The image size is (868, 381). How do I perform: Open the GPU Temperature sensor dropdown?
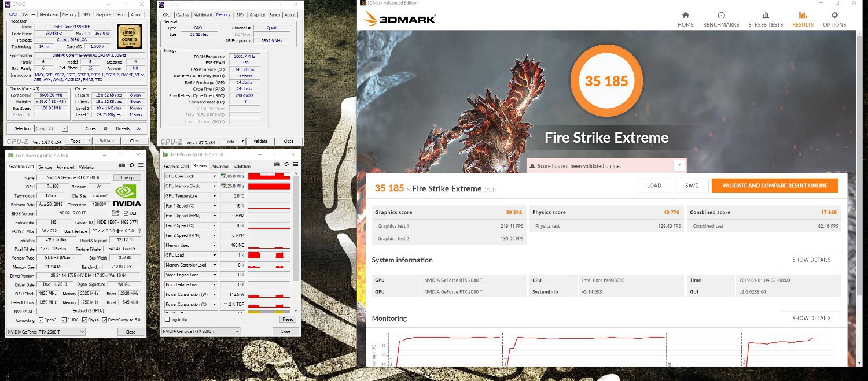coord(215,196)
